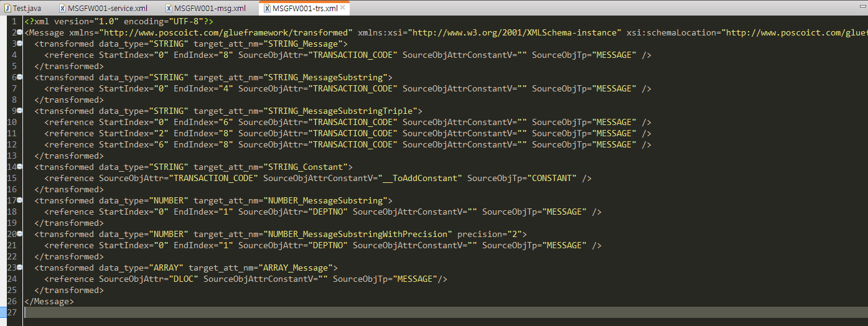Screen dimensions: 868x326
Task: Collapse the STRING_Message transformed block on line 3
Action: click(x=20, y=44)
